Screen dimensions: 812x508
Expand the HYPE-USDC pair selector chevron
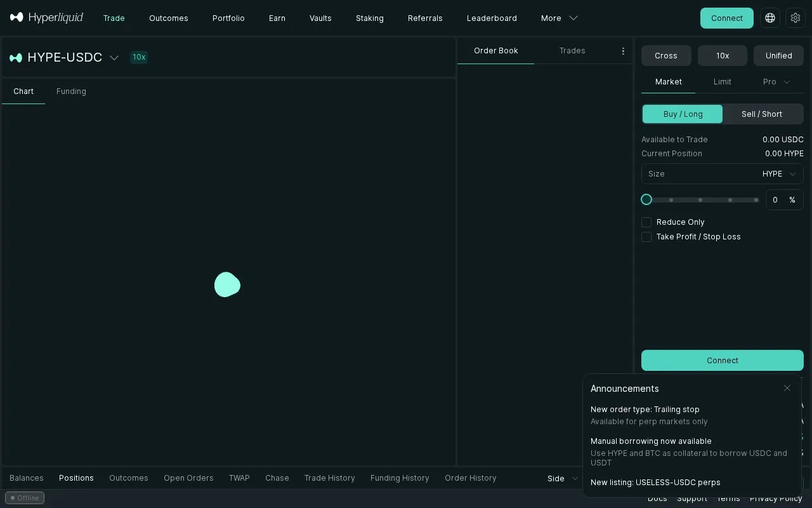click(x=114, y=58)
